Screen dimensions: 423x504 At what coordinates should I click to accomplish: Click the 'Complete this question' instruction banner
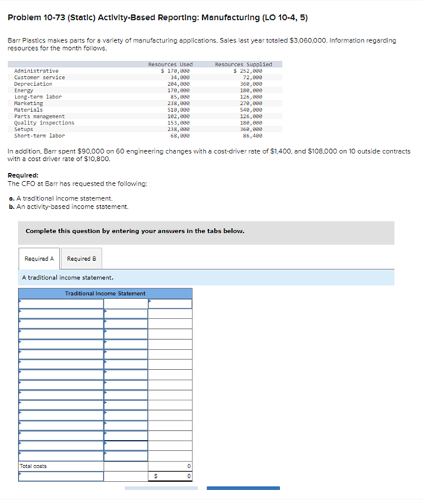pyautogui.click(x=206, y=233)
